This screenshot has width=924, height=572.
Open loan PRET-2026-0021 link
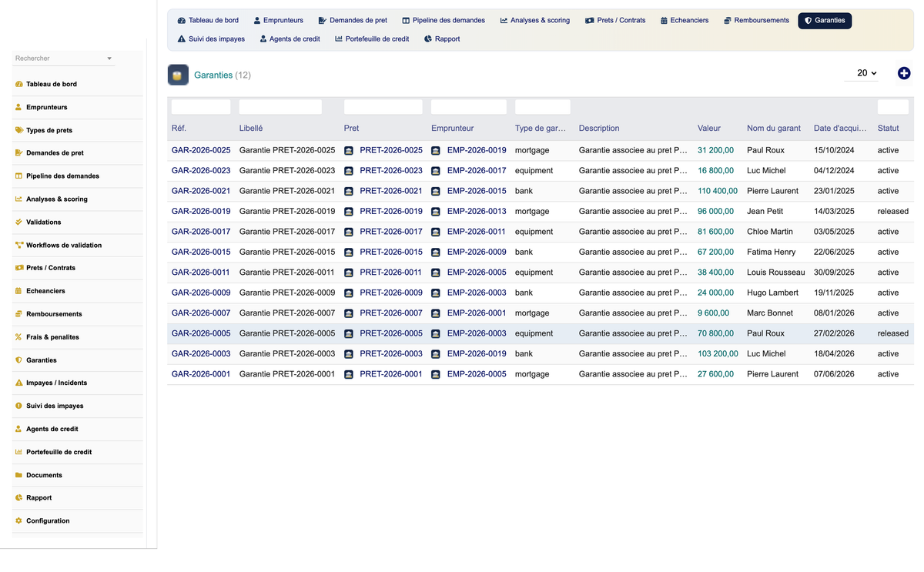(x=391, y=191)
